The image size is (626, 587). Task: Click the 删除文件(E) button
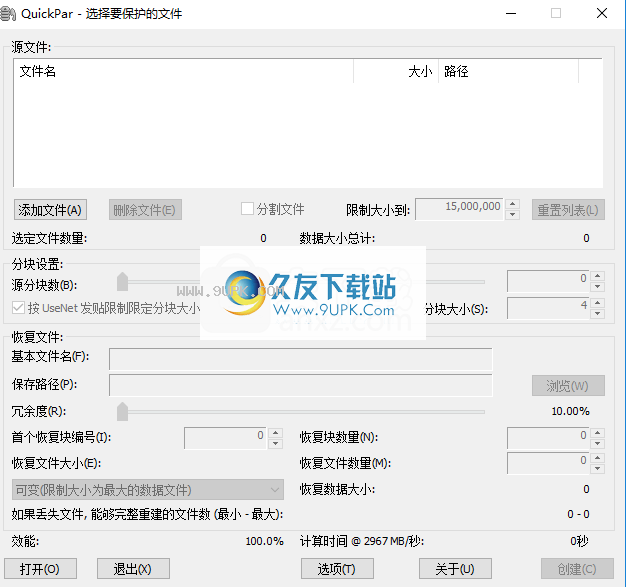point(145,210)
